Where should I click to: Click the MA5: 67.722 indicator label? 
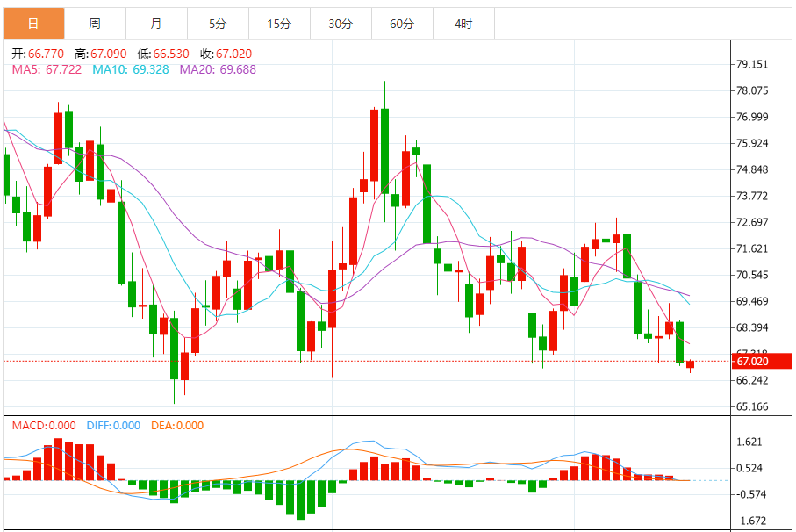47,69
